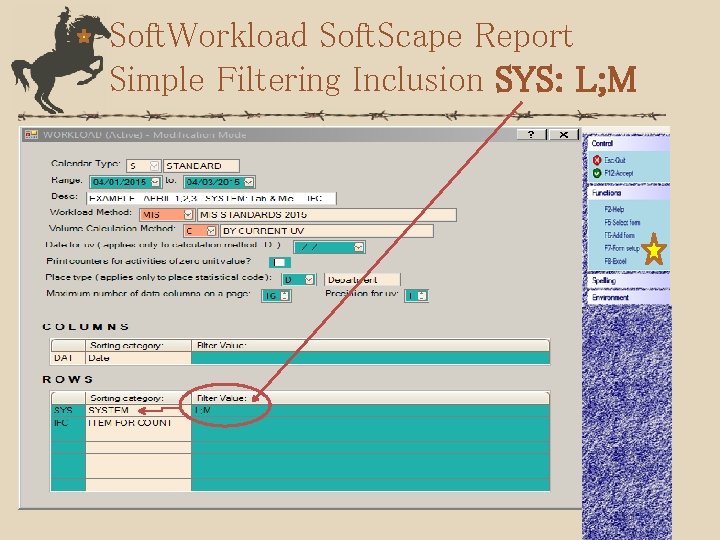Open the Volume Calculation Method dropdown
The height and width of the screenshot is (540, 720).
pos(211,231)
